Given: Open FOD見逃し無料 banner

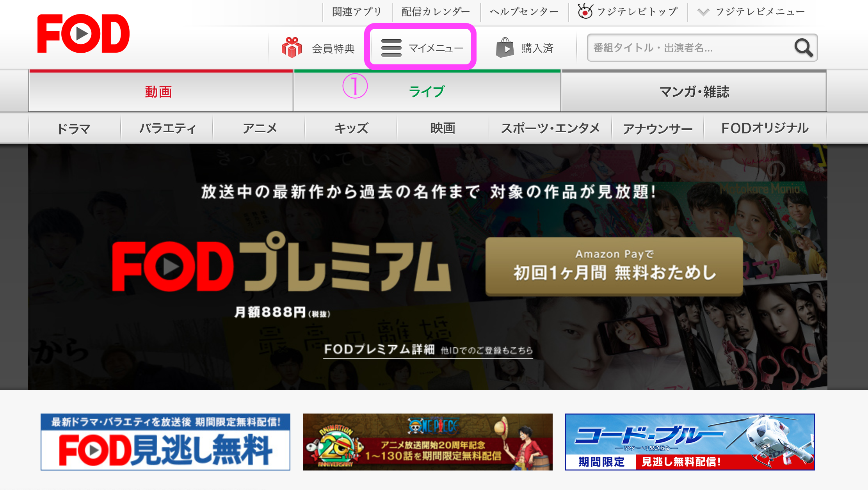Looking at the screenshot, I should coord(165,442).
